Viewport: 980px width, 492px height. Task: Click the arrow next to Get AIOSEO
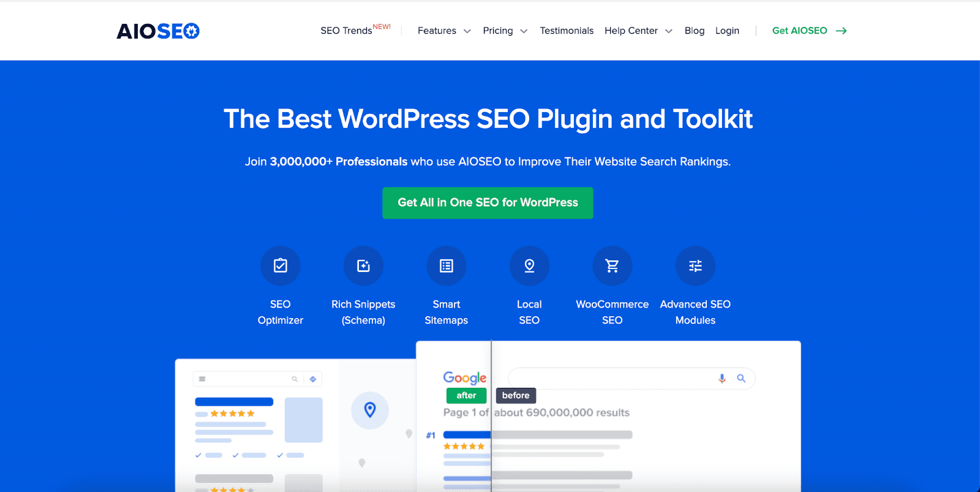842,31
